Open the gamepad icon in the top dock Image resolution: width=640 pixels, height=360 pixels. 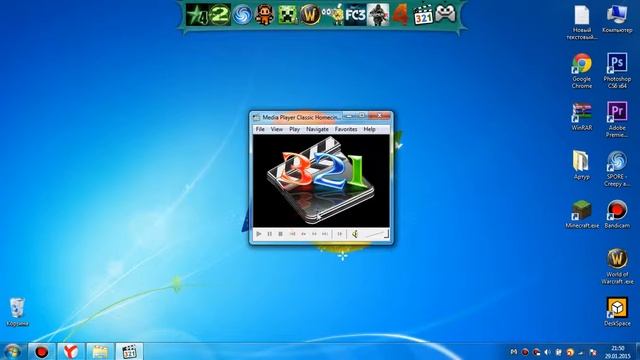pyautogui.click(x=445, y=13)
